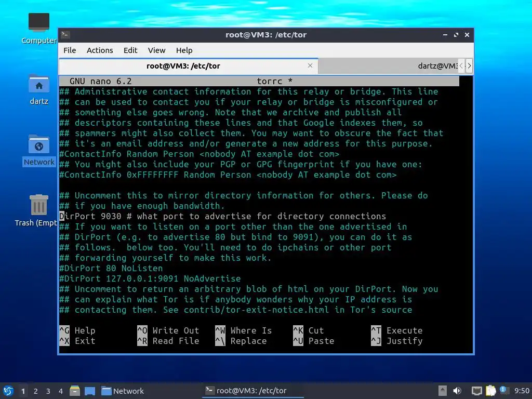Maximize the terminal window
Viewport: 532px width, 399px height.
point(456,35)
